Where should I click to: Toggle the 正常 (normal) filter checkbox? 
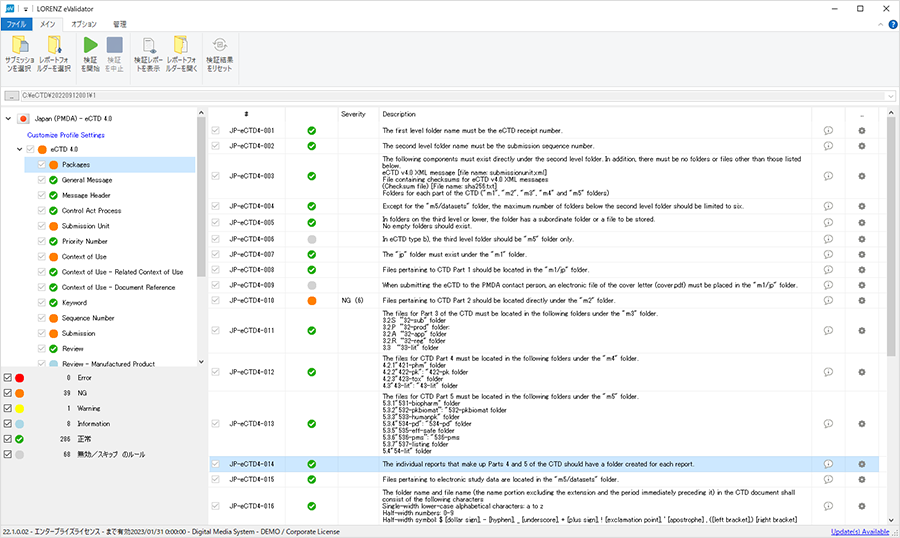tap(7, 439)
